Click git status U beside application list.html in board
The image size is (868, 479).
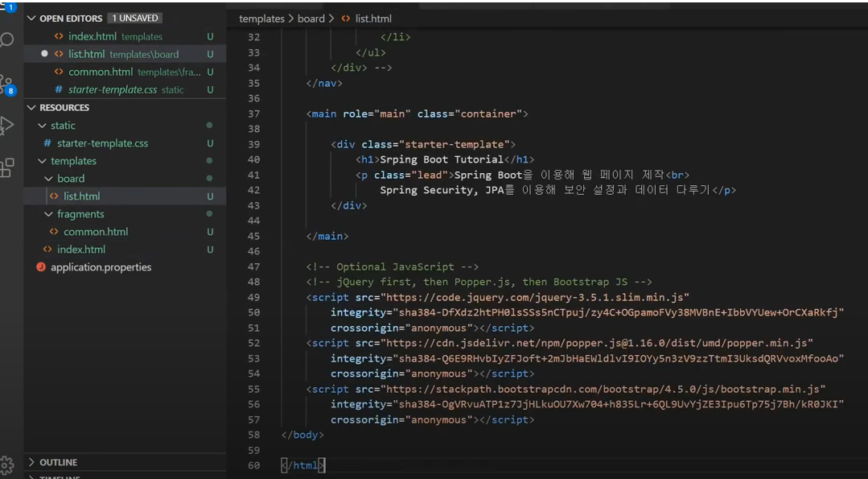(x=210, y=196)
